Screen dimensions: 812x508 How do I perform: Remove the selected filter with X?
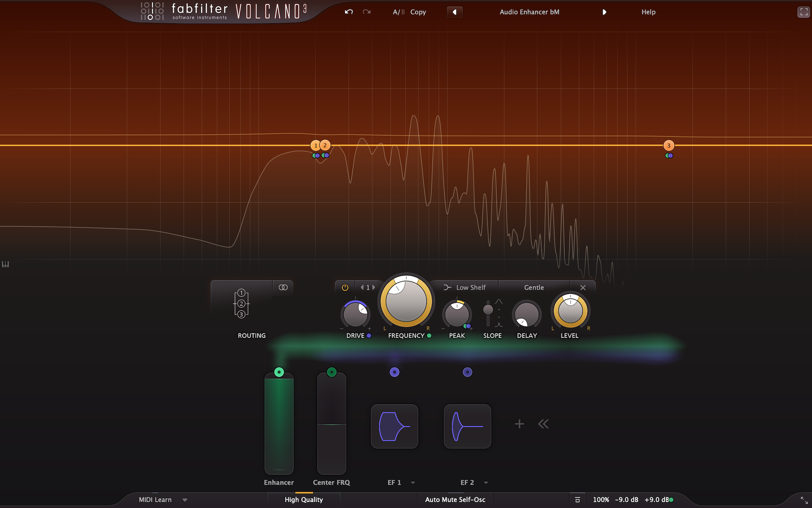pos(583,287)
